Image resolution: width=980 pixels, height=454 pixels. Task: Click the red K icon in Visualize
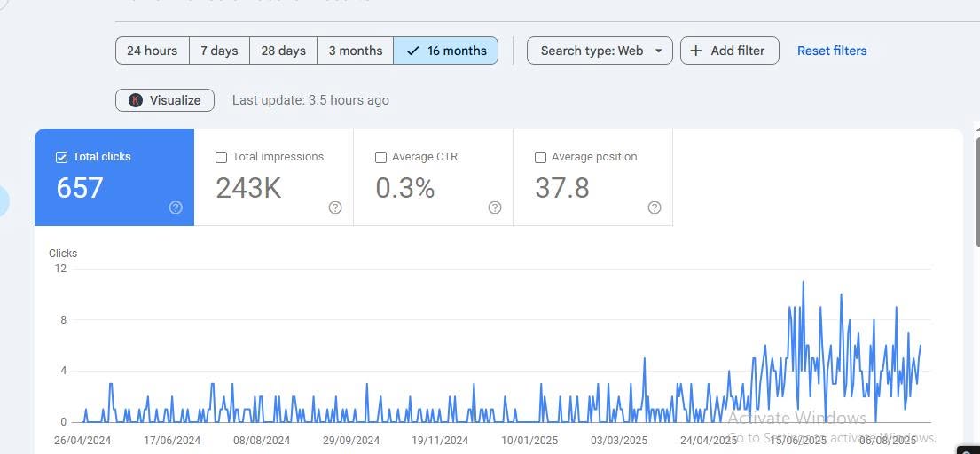(136, 100)
